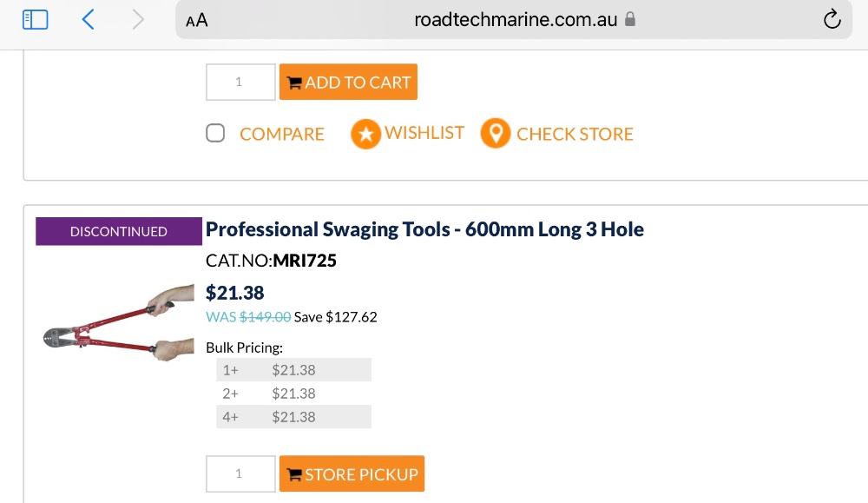Open Professional Swaging Tools product title link
The image size is (868, 503).
pos(424,230)
